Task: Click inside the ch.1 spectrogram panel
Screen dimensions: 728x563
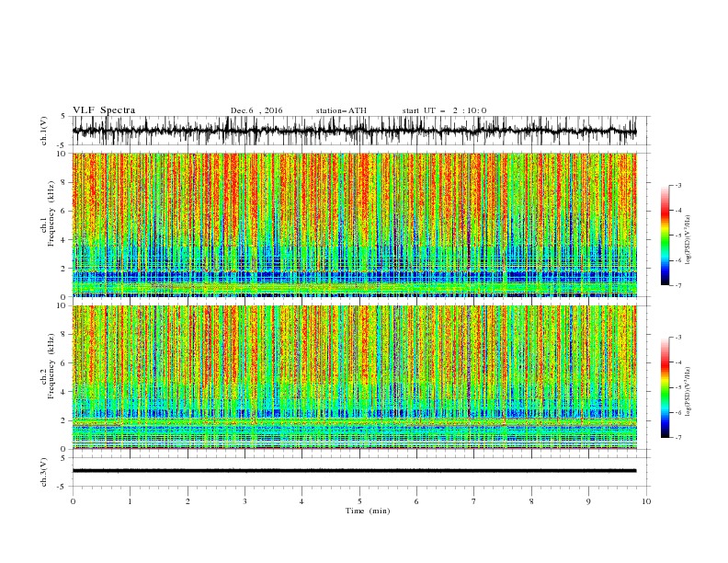Action: click(355, 224)
